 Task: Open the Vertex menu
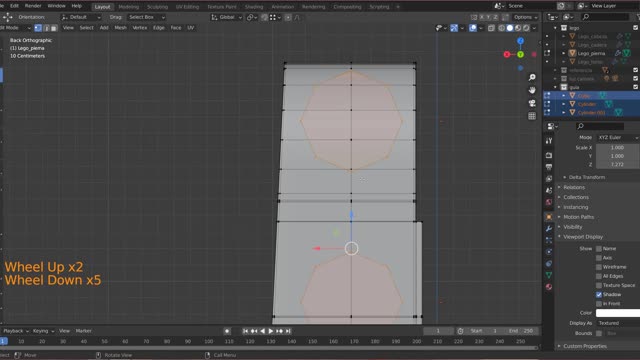(x=140, y=28)
